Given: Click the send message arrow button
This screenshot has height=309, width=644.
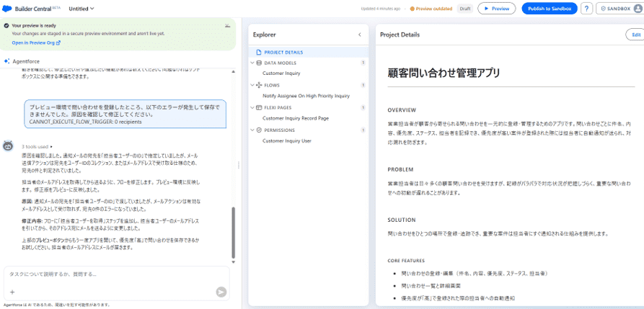Looking at the screenshot, I should click(x=221, y=292).
